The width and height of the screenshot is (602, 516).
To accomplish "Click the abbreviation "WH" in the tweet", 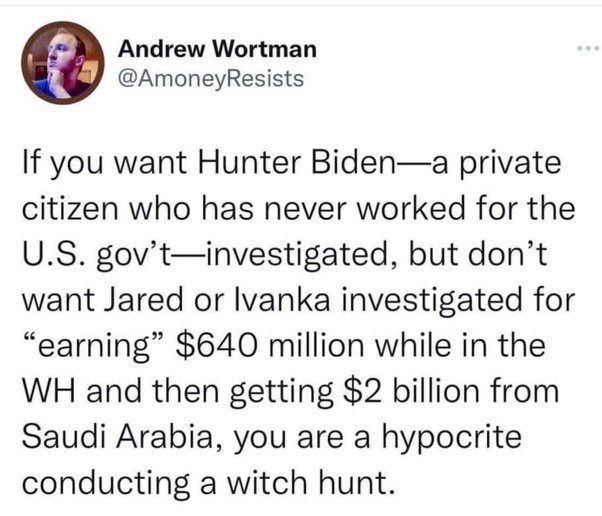I will (49, 391).
